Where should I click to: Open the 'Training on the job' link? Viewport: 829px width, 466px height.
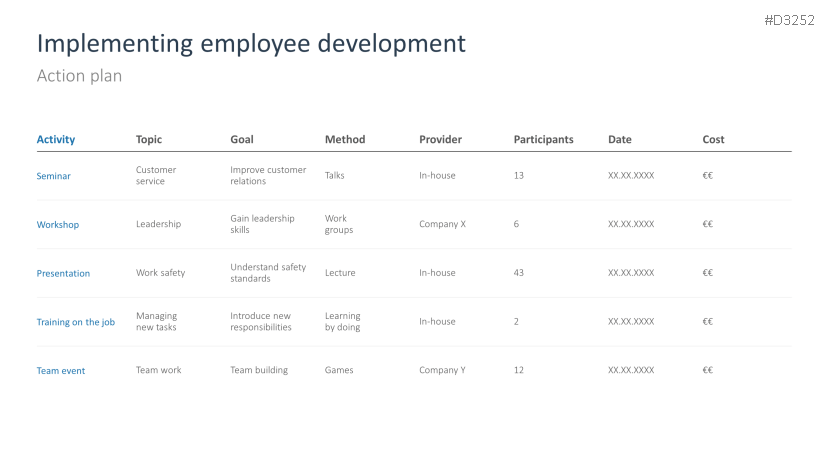[76, 322]
